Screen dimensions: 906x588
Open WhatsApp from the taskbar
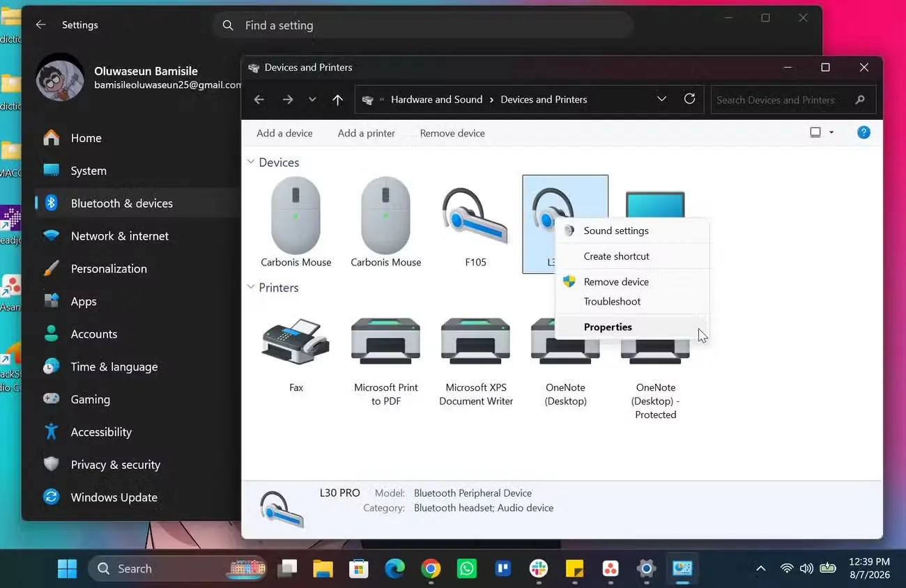coord(466,568)
